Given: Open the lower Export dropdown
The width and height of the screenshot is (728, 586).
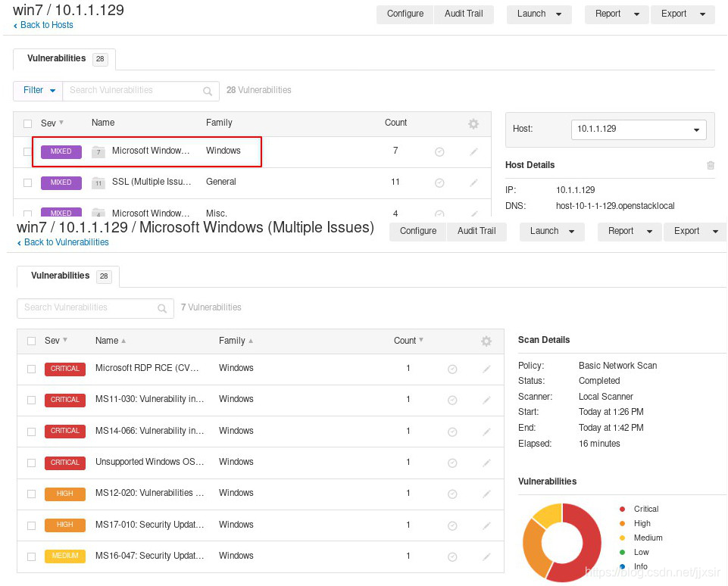Looking at the screenshot, I should (695, 231).
